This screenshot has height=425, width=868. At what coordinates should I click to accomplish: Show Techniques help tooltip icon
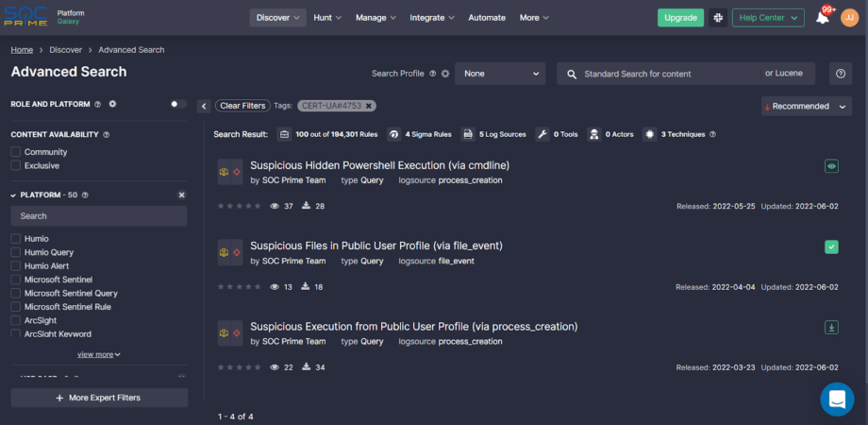coord(713,135)
